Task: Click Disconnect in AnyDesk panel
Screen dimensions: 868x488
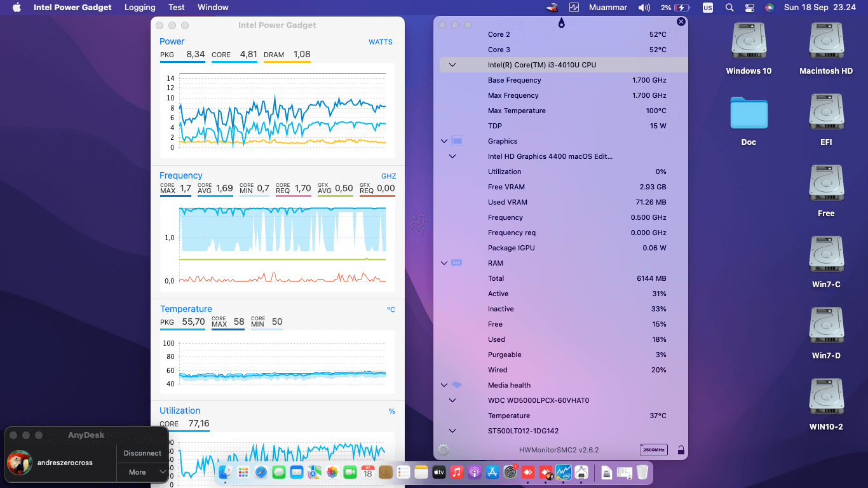Action: click(142, 453)
